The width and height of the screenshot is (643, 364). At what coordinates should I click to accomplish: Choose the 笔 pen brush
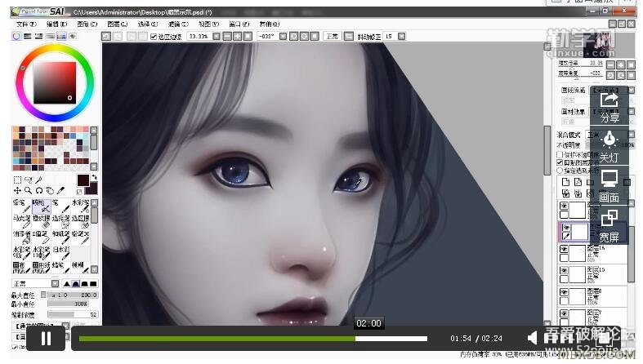(60, 206)
